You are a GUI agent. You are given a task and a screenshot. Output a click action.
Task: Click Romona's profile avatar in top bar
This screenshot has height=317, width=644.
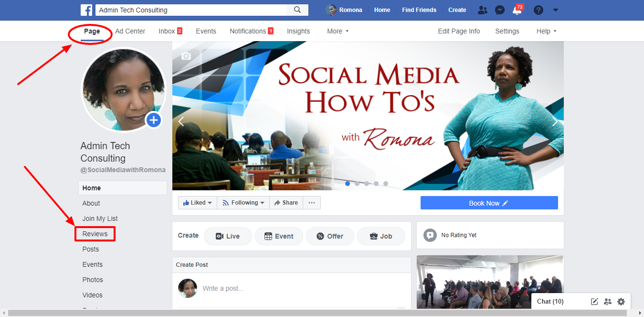(331, 10)
